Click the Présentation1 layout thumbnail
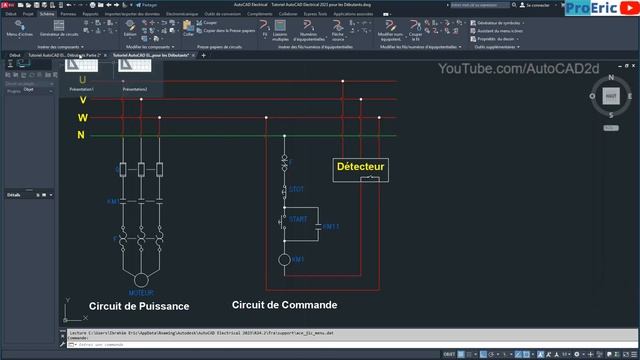 pos(81,65)
